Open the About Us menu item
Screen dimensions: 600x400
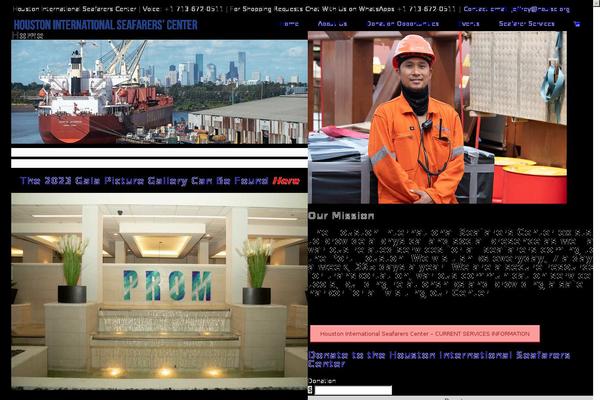coord(332,24)
